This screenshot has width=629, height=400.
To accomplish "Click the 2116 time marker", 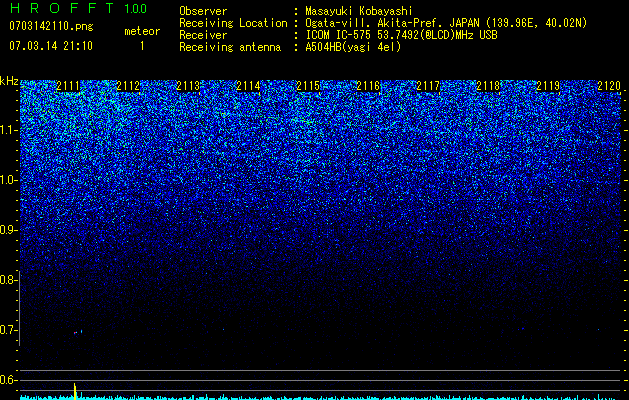I will pos(368,86).
